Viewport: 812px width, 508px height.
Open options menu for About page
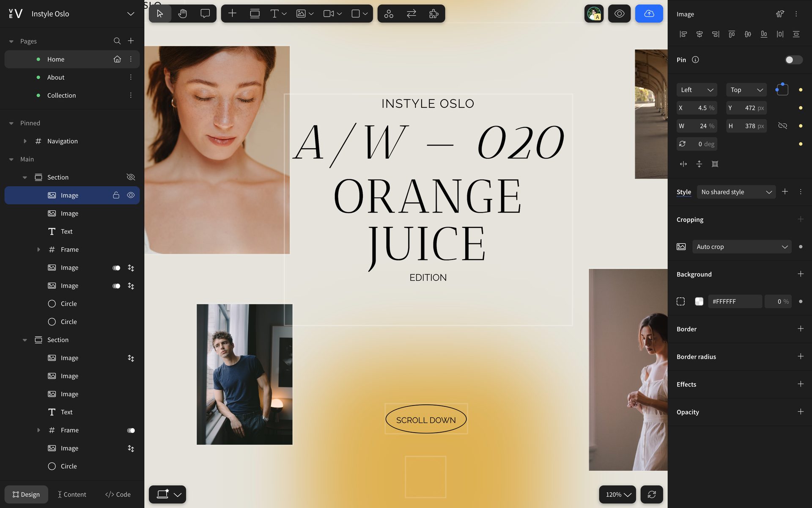pos(131,77)
